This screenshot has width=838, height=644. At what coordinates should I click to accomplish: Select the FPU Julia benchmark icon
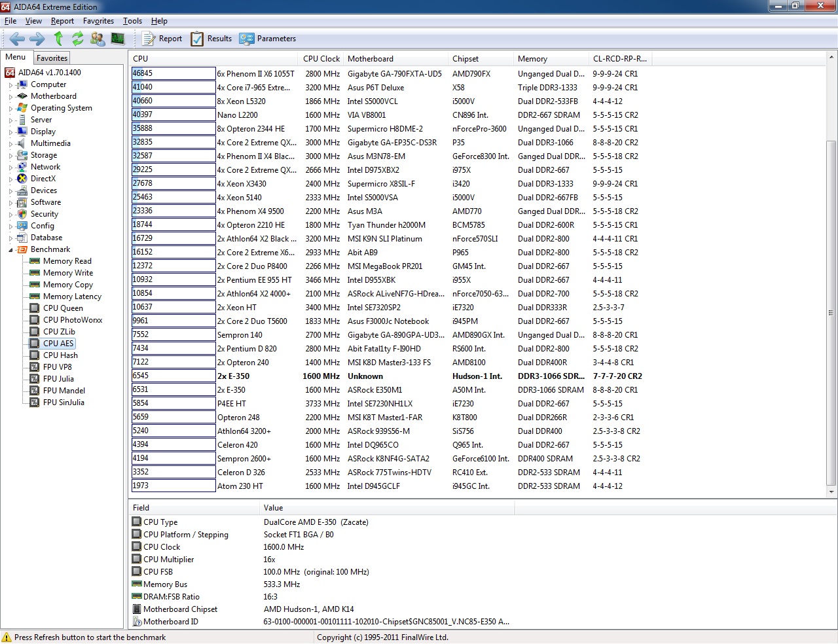pos(35,379)
